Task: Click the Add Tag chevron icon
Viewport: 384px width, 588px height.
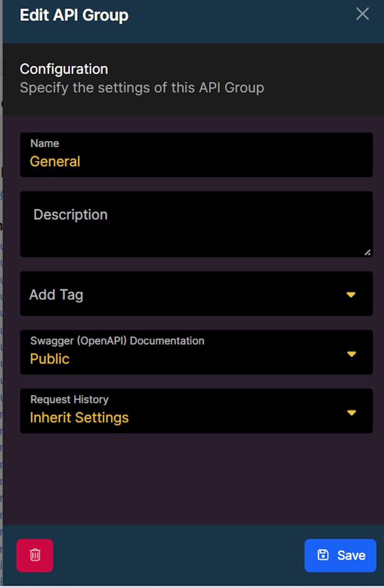Action: pyautogui.click(x=351, y=295)
